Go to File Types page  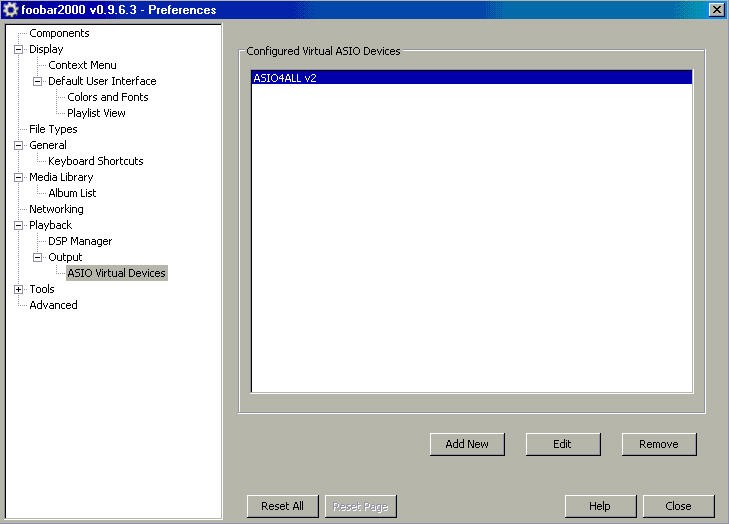(53, 129)
